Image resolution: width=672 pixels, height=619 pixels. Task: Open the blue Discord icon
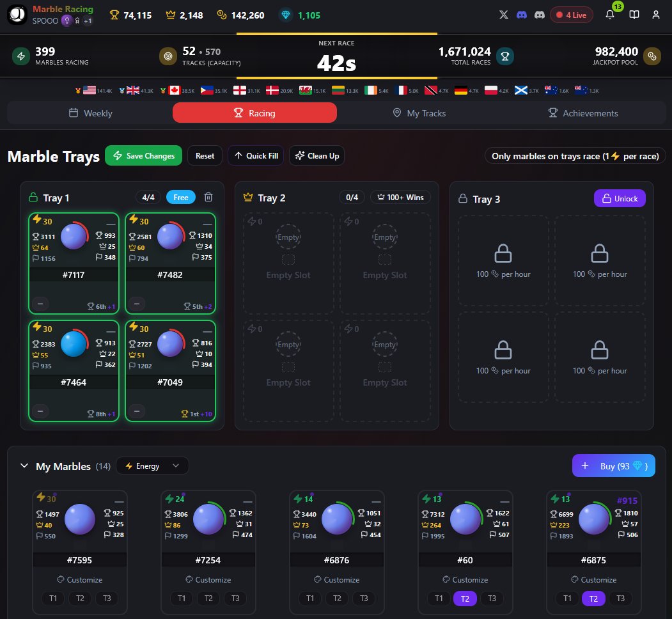coord(522,15)
